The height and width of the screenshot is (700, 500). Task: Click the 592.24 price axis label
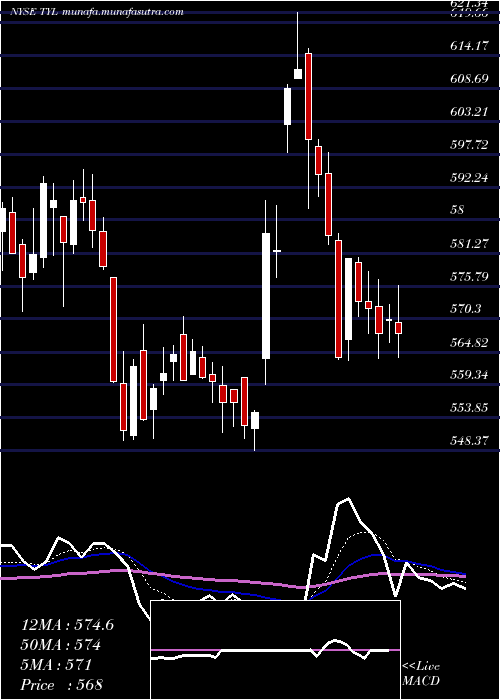471,178
